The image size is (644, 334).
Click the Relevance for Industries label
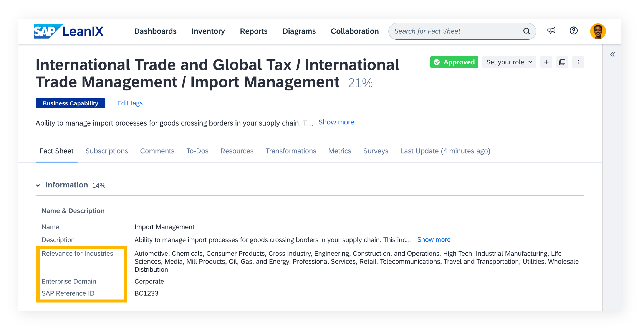[x=77, y=253]
